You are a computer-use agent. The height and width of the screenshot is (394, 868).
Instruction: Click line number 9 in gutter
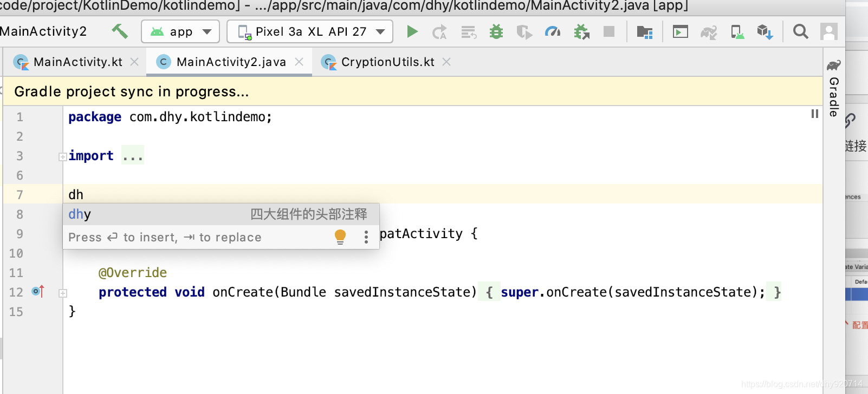(20, 234)
